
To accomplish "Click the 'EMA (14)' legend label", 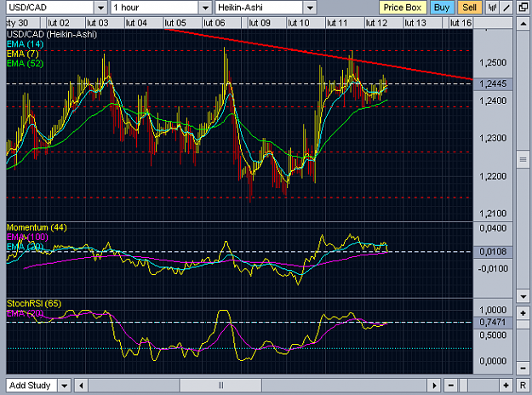I will click(x=26, y=44).
